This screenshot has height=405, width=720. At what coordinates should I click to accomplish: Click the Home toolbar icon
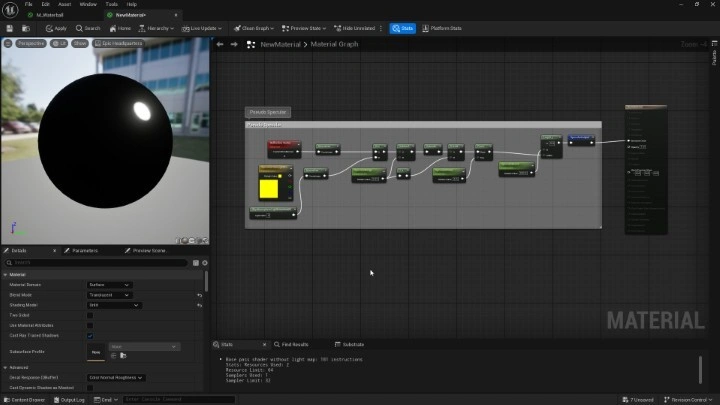click(x=121, y=28)
